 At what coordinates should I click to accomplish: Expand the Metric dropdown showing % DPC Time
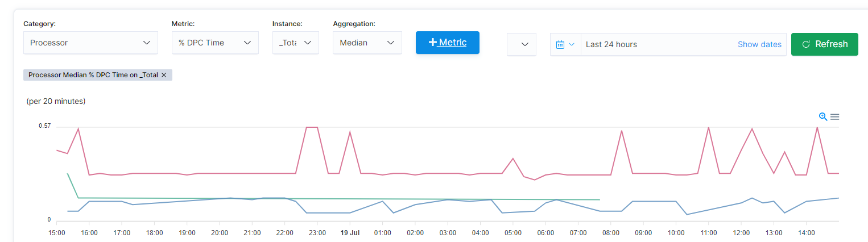pos(215,43)
